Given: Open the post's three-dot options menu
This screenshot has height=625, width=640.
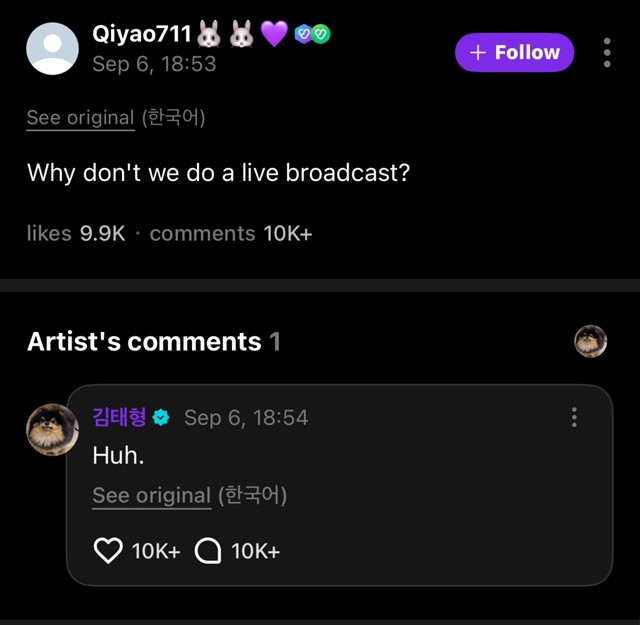Looking at the screenshot, I should (x=607, y=52).
